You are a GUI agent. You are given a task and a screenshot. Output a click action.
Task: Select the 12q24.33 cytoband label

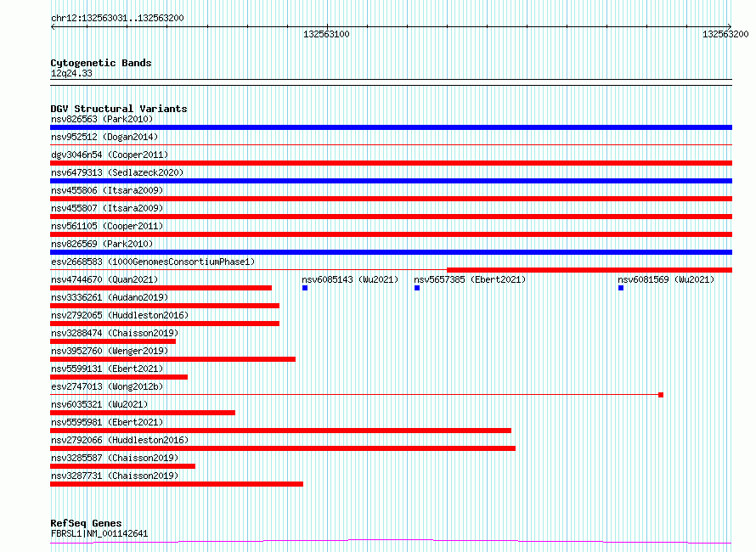click(x=71, y=73)
